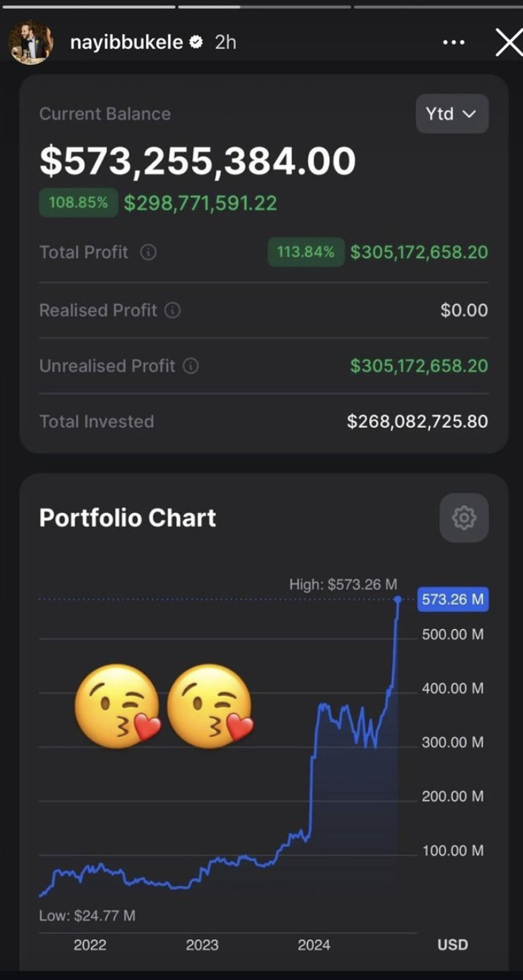Click the info icon beside Total Profit
523x980 pixels.
148,252
